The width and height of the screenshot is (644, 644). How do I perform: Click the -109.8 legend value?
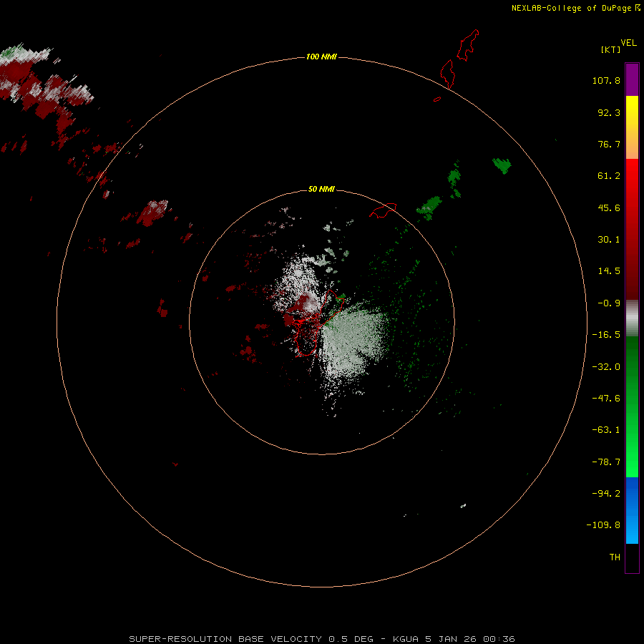pyautogui.click(x=603, y=525)
